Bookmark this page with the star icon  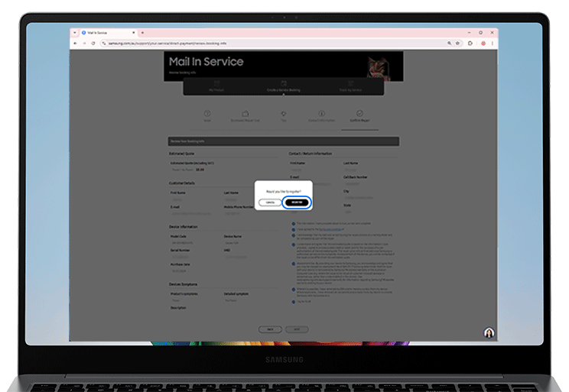[457, 43]
